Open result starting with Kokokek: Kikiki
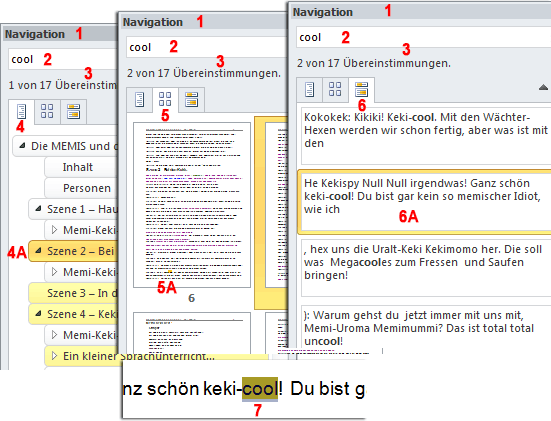 pyautogui.click(x=426, y=136)
